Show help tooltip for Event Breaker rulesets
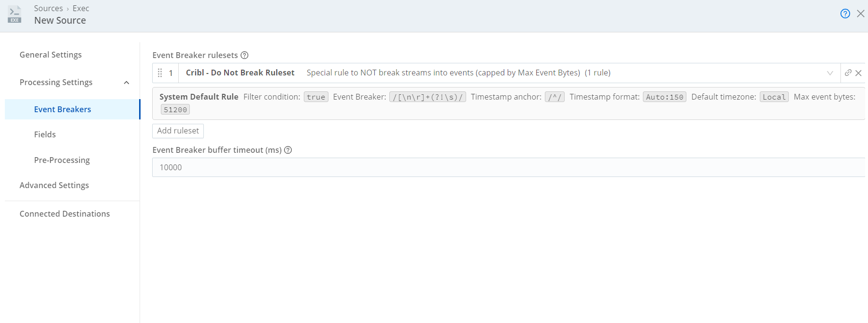The image size is (868, 323). point(244,55)
